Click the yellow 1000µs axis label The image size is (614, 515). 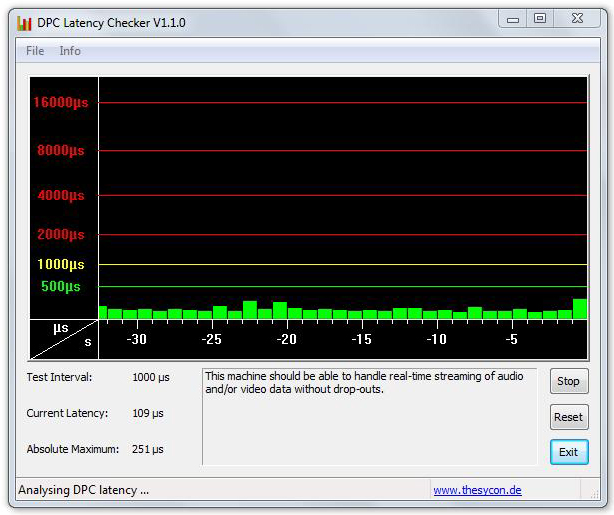click(61, 264)
